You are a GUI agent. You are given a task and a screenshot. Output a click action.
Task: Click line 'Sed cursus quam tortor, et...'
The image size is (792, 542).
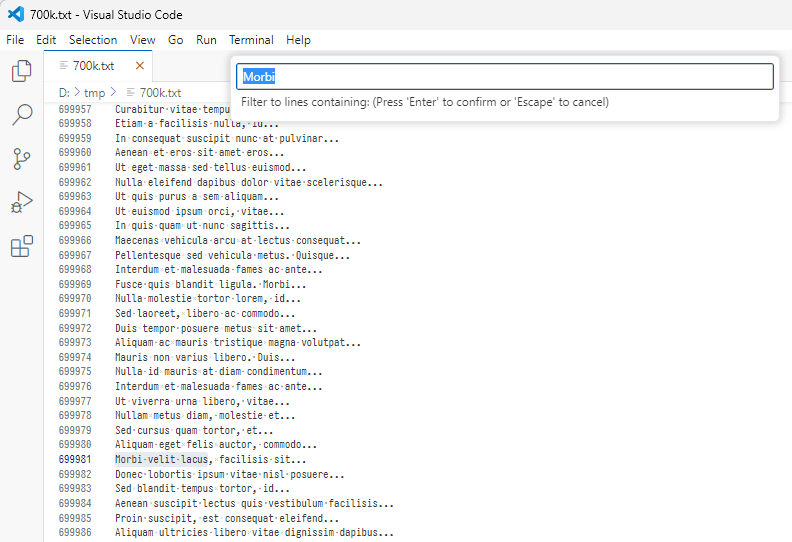(x=194, y=430)
